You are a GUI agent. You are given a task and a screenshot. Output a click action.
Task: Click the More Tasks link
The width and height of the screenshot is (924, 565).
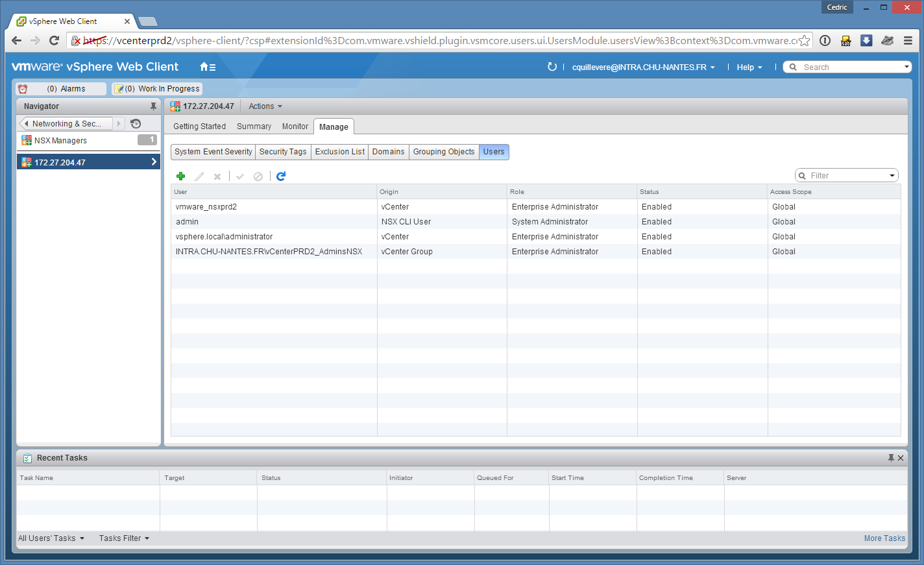click(x=884, y=538)
